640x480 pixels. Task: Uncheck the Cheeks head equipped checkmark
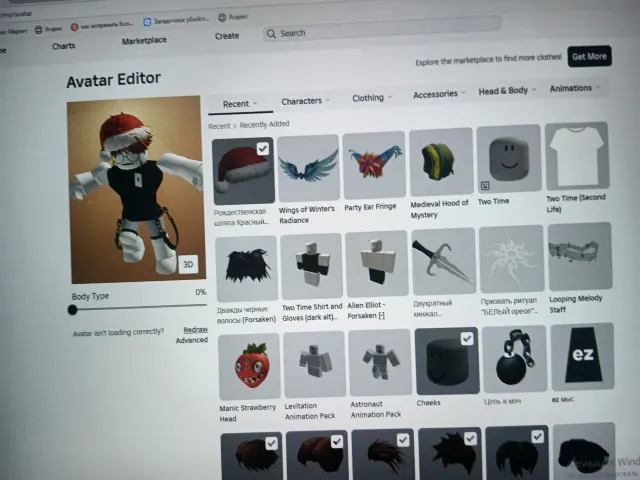467,338
